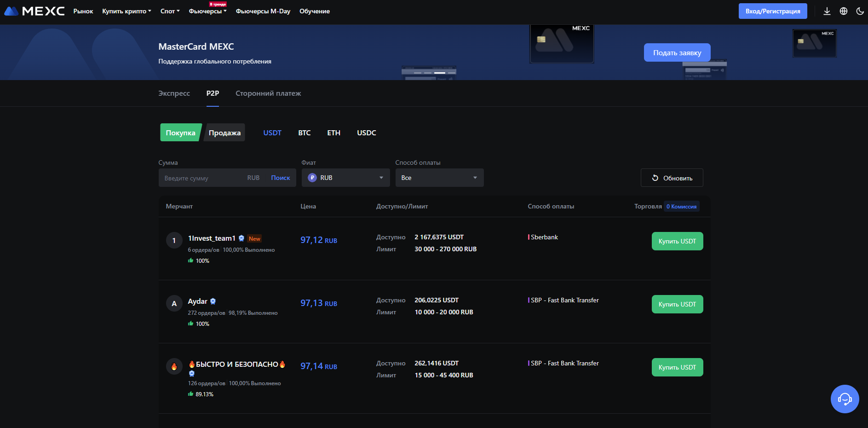Image resolution: width=868 pixels, height=428 pixels.
Task: Click the 30 000 - 270 000 RUB limit
Action: (445, 249)
